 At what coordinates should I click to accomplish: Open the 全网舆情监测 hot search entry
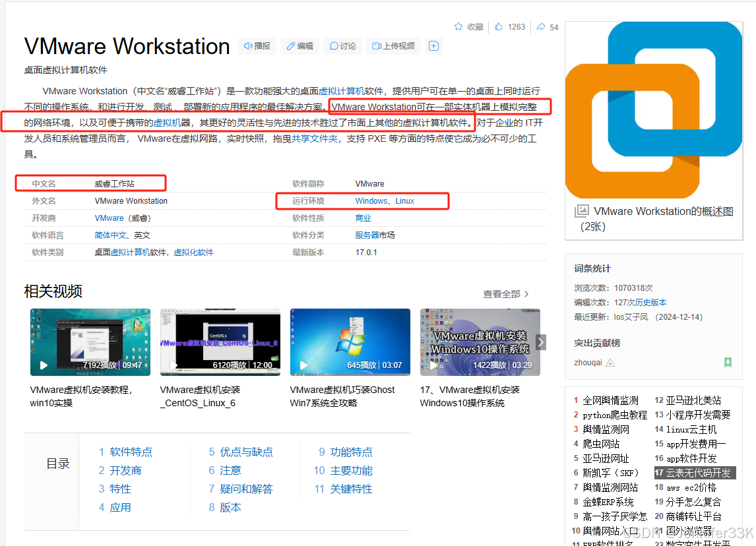click(x=610, y=400)
